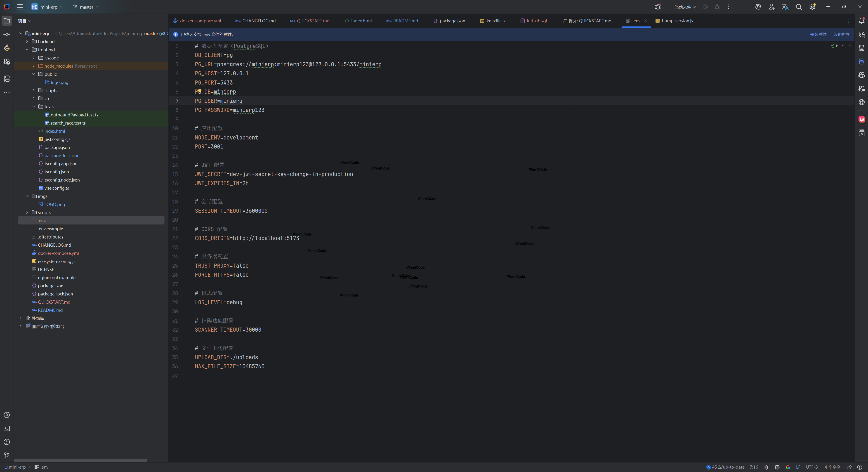Click the Run button in toolbar
This screenshot has width=868, height=472.
705,7
